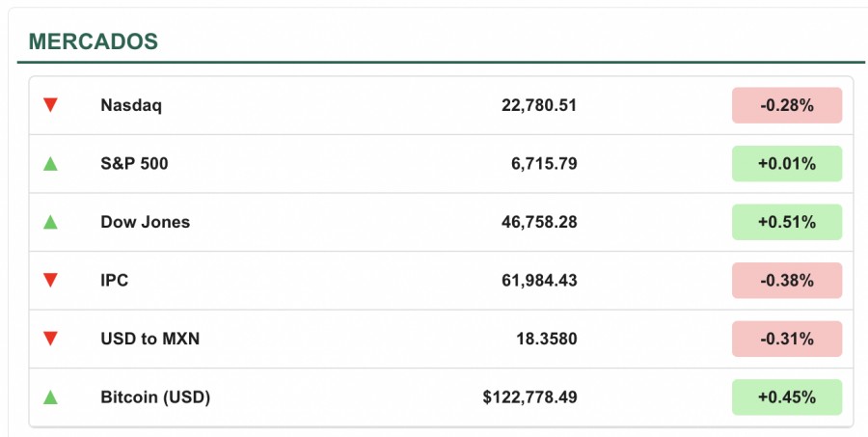Image resolution: width=868 pixels, height=437 pixels.
Task: Click the green up arrow beside S&P 500
Action: click(50, 164)
